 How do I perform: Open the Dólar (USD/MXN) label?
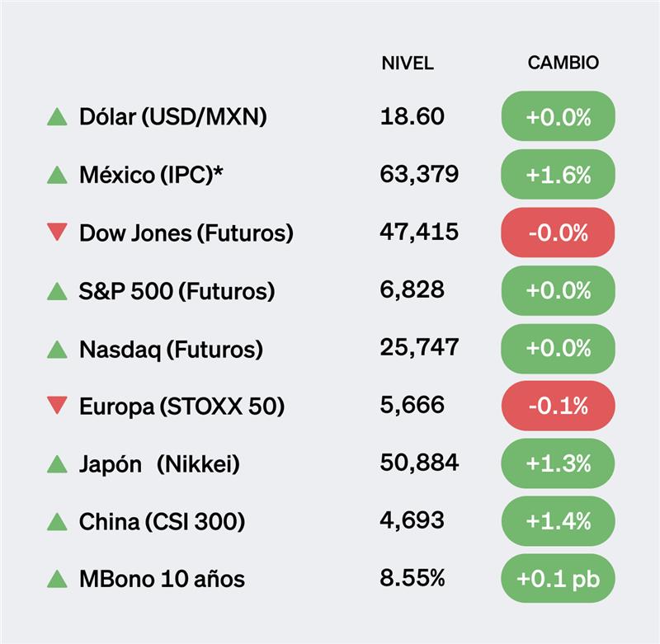pyautogui.click(x=173, y=117)
